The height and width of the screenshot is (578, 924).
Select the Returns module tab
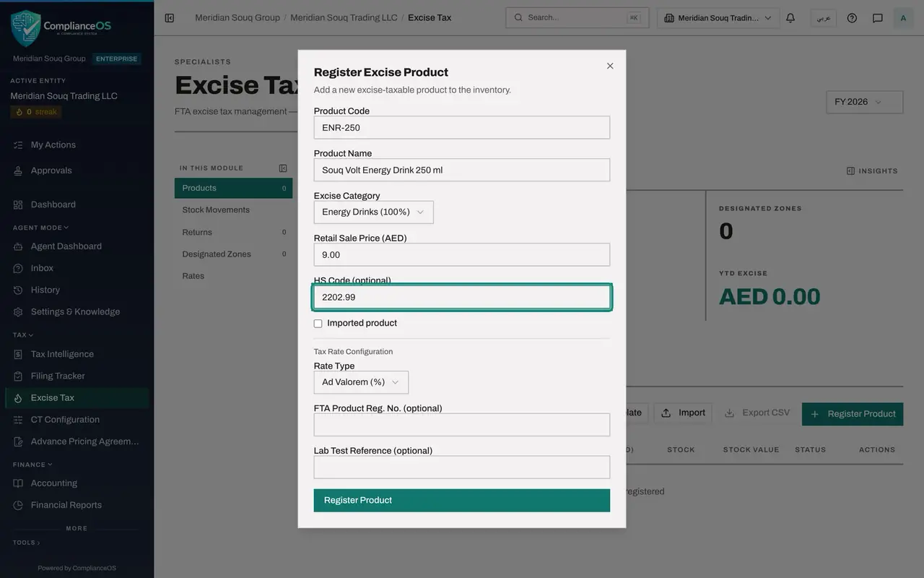(233, 233)
